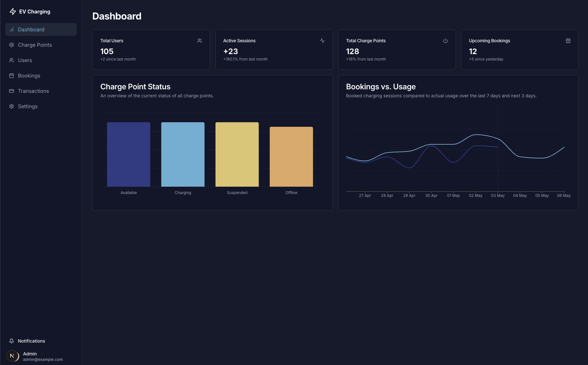This screenshot has height=365, width=588.
Task: Click the Charge Points sidebar icon
Action: click(x=12, y=45)
